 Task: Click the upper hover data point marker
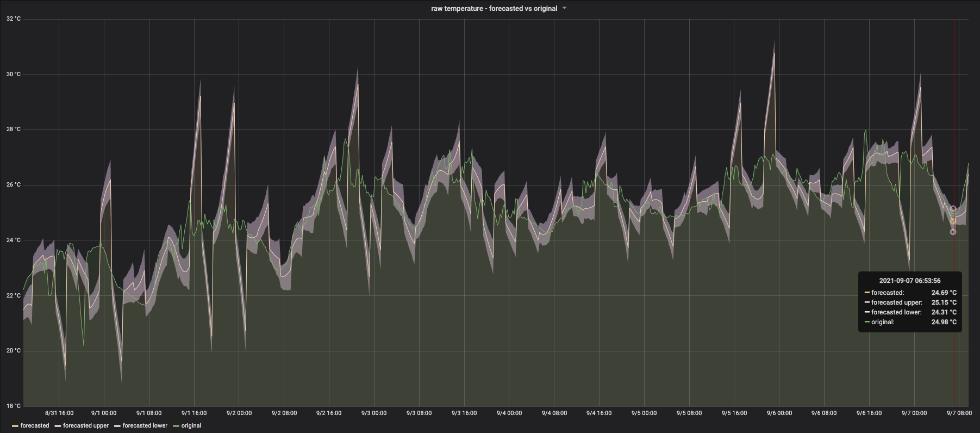(x=953, y=209)
